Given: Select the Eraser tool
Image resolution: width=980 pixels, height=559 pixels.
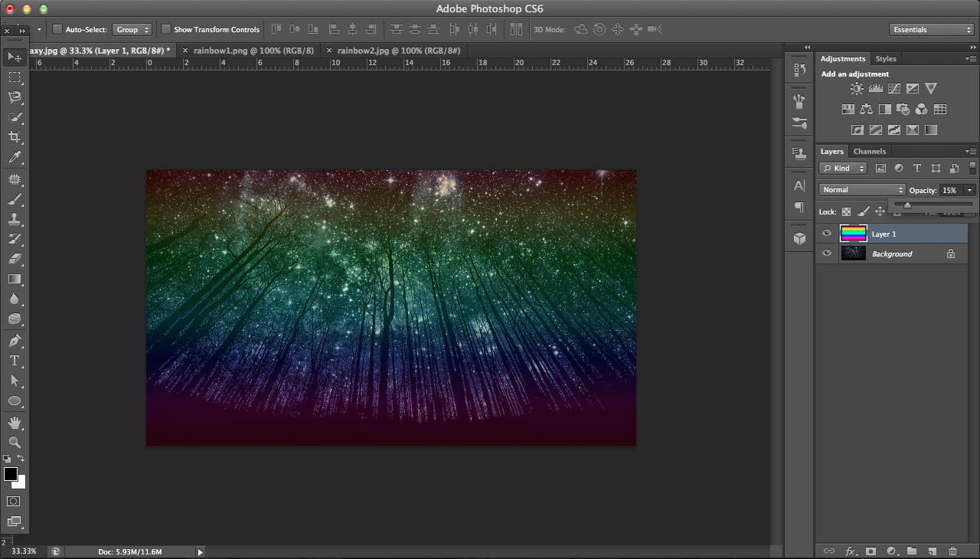Looking at the screenshot, I should tap(15, 259).
